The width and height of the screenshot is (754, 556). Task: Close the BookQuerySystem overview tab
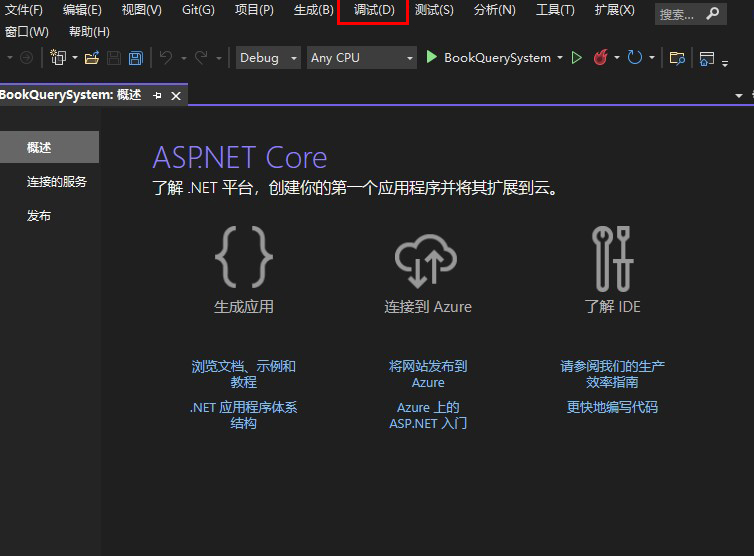click(x=176, y=96)
